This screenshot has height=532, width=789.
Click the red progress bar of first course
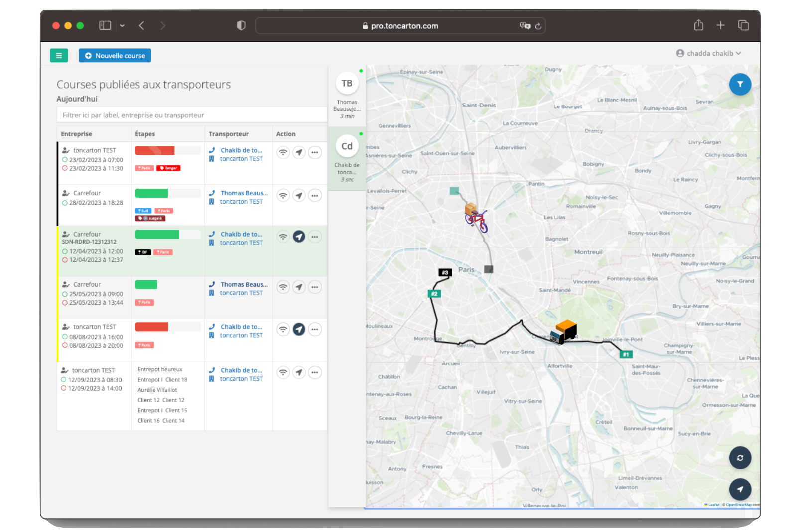click(x=155, y=150)
